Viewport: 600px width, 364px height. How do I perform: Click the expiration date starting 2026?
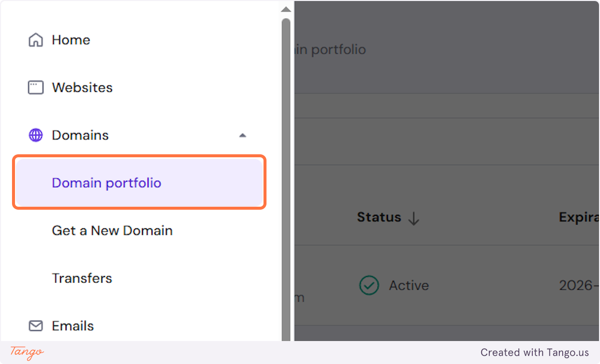579,286
